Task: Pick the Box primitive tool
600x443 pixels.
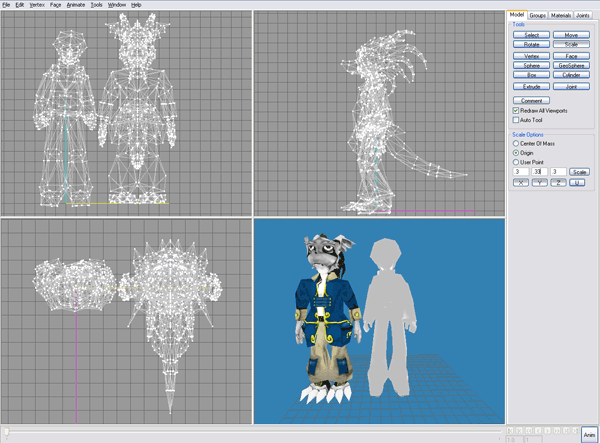Action: [532, 75]
